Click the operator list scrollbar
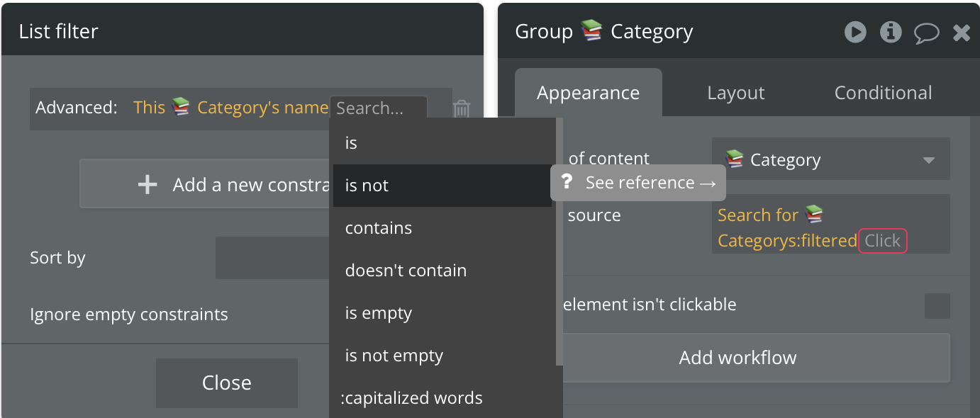 (559, 241)
